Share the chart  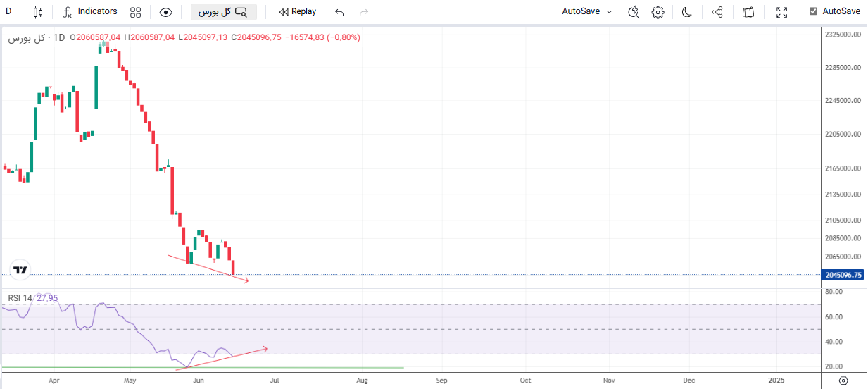pos(717,12)
